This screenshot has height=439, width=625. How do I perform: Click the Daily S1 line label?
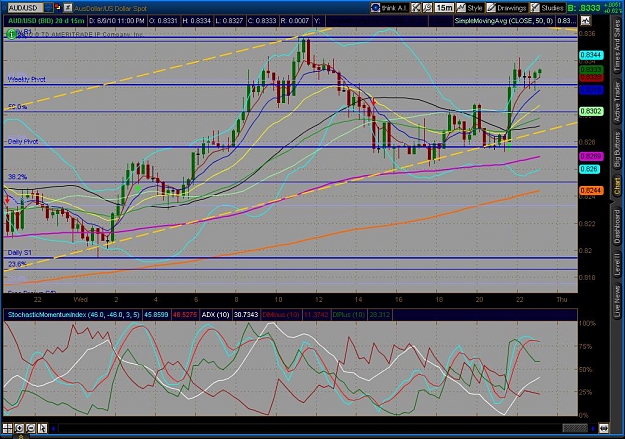pyautogui.click(x=20, y=252)
